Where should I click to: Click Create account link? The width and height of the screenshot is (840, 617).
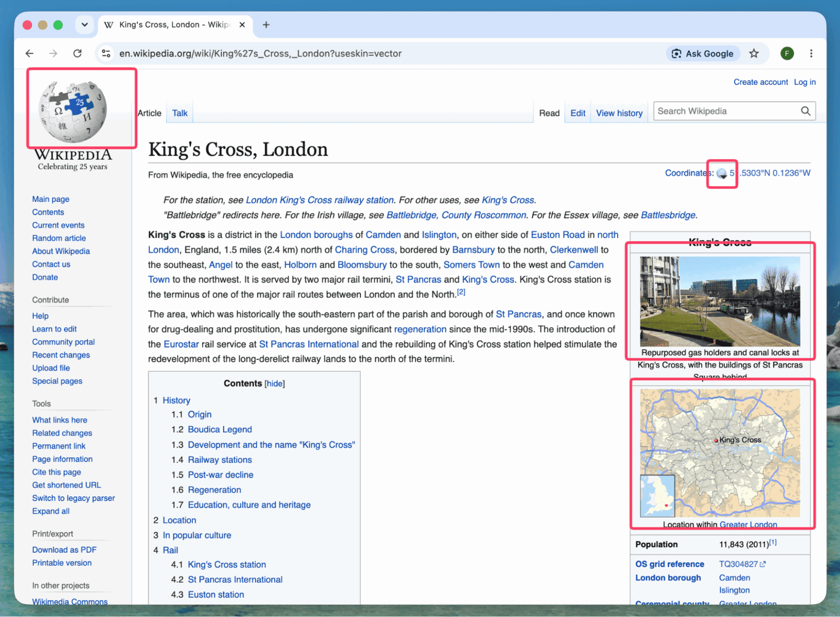760,82
